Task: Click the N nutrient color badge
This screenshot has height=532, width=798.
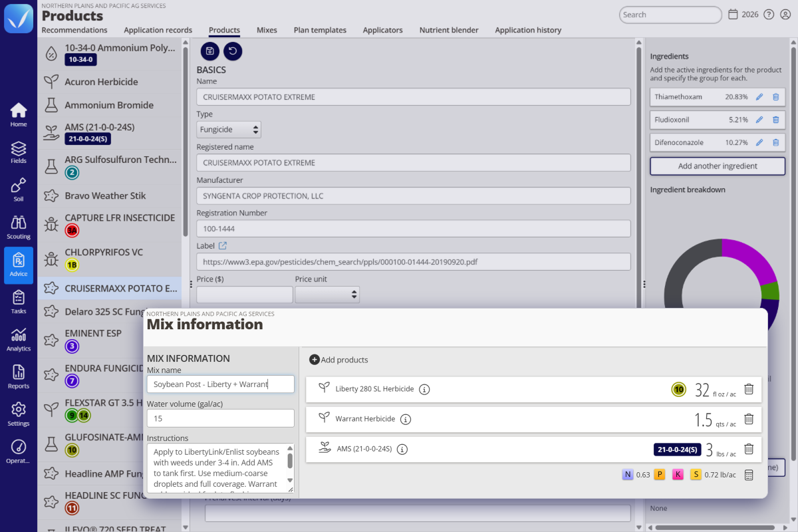Action: tap(627, 475)
